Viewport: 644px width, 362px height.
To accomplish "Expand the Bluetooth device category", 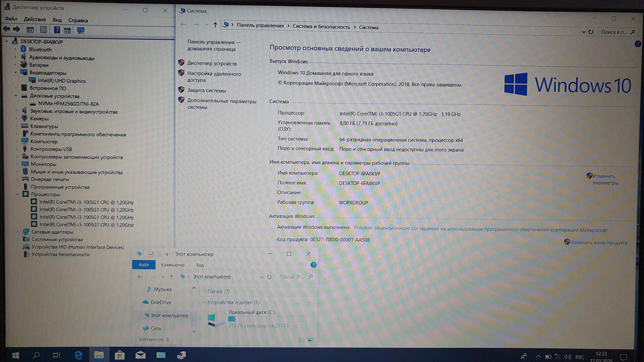I will [x=15, y=49].
